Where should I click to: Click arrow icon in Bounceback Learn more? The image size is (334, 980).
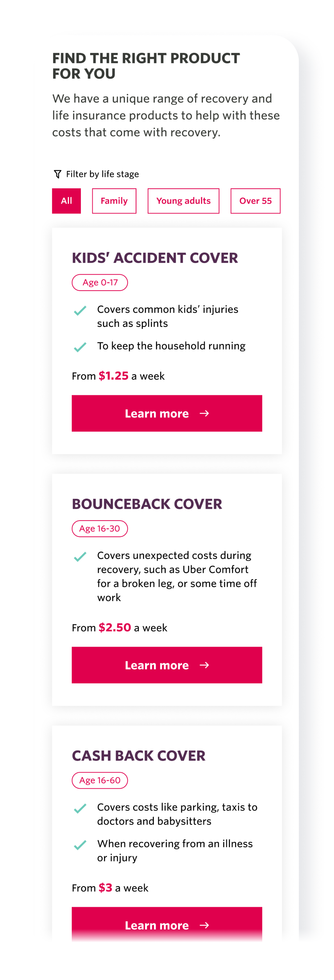(204, 665)
